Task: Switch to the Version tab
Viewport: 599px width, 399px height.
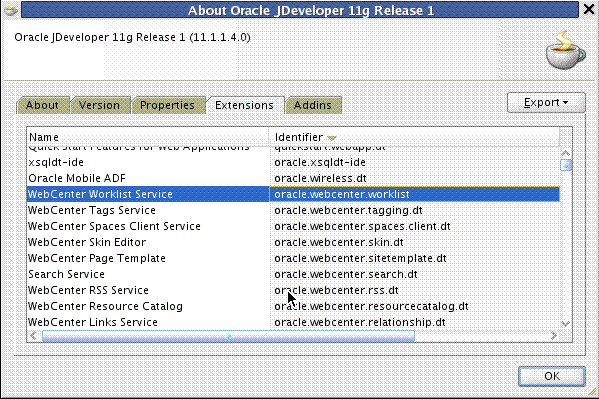Action: [100, 105]
